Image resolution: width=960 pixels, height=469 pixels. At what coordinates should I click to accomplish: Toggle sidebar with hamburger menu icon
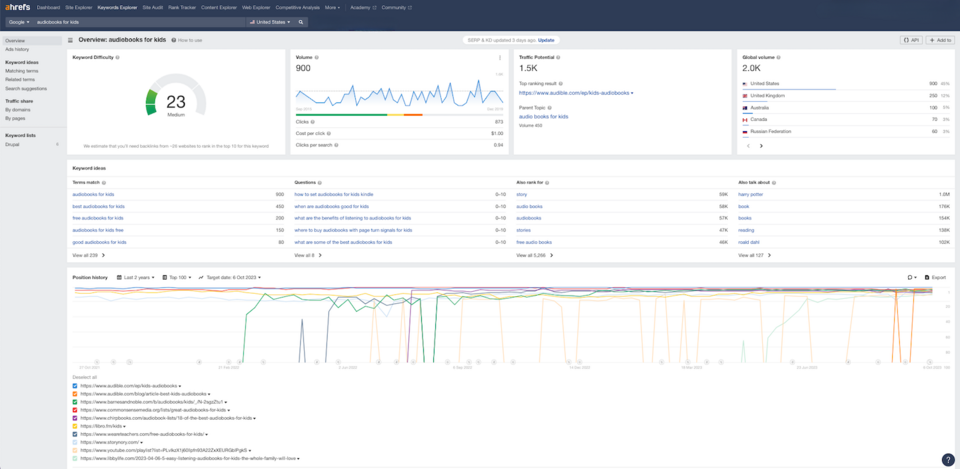[x=70, y=40]
